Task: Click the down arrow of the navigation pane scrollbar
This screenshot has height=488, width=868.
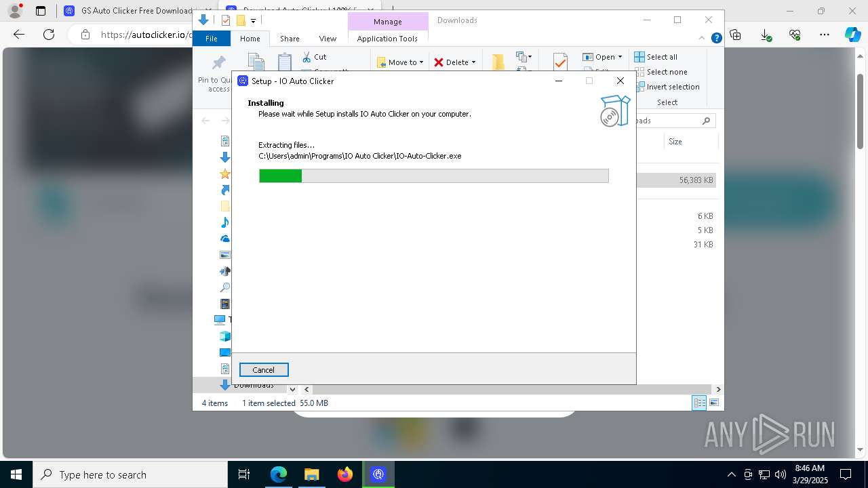Action: pyautogui.click(x=292, y=389)
